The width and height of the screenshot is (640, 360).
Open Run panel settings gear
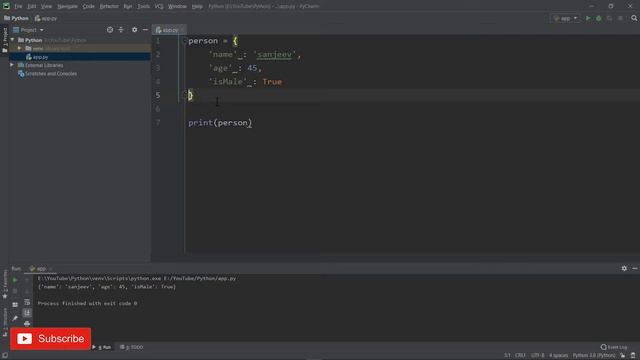(624, 268)
